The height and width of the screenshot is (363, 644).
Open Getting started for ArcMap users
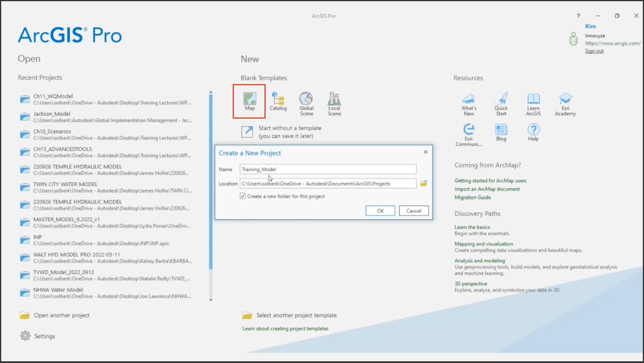(490, 180)
